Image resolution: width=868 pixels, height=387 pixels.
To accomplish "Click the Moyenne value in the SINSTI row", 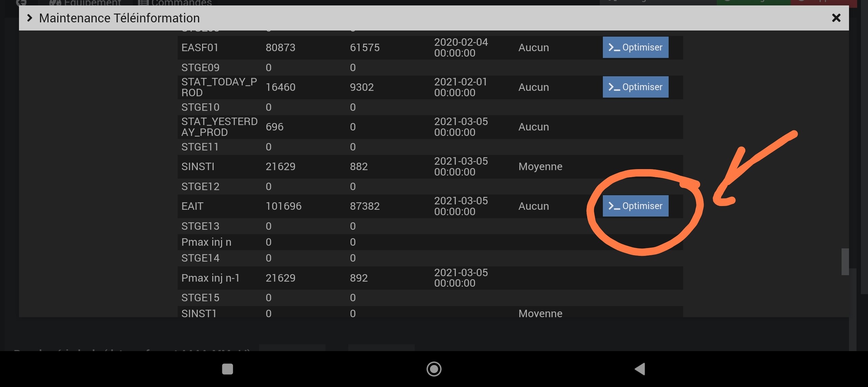I will point(540,166).
